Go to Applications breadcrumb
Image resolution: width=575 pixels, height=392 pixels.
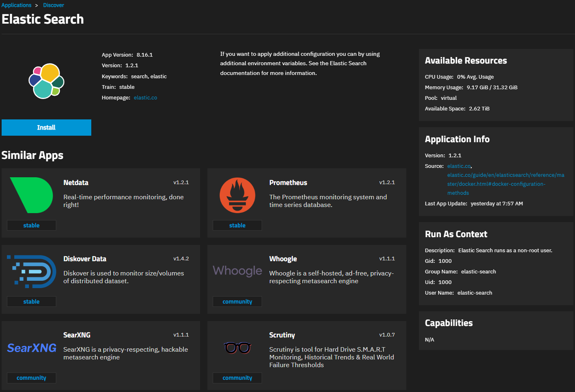(16, 5)
